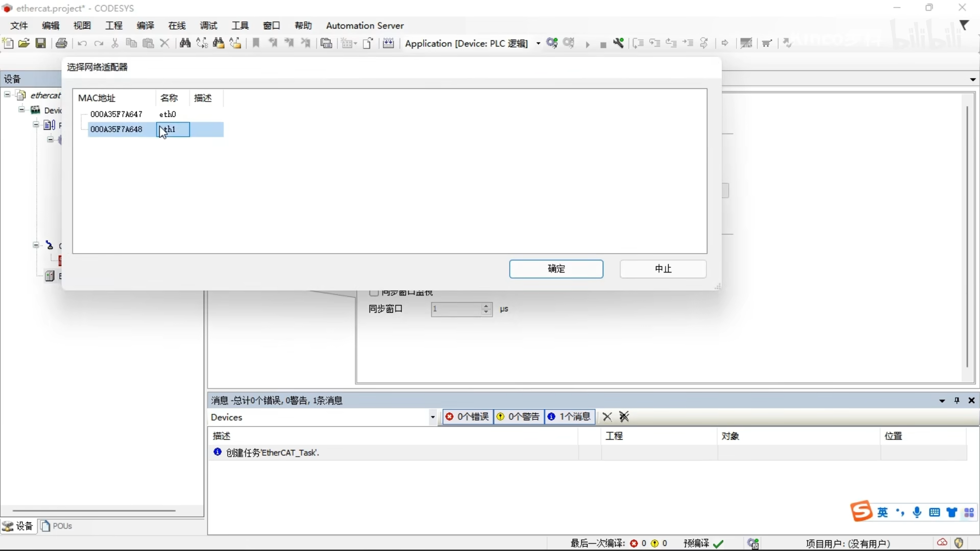Toggle Sogou microphone voice input icon
This screenshot has height=551, width=980.
(x=917, y=513)
